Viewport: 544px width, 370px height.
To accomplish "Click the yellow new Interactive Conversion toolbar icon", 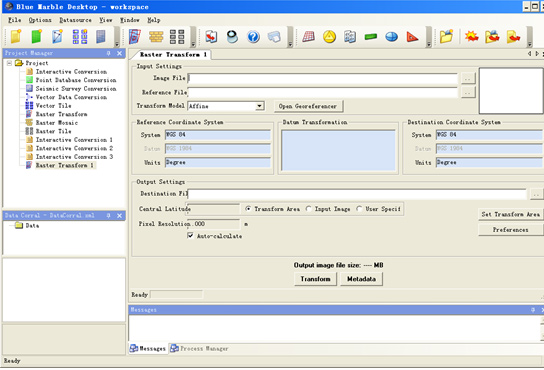I will click(16, 36).
